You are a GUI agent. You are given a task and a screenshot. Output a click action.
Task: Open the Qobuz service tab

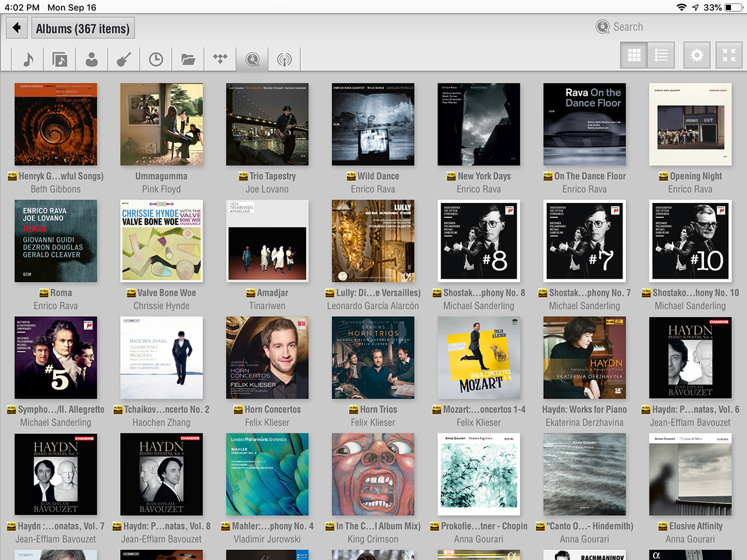tap(252, 59)
